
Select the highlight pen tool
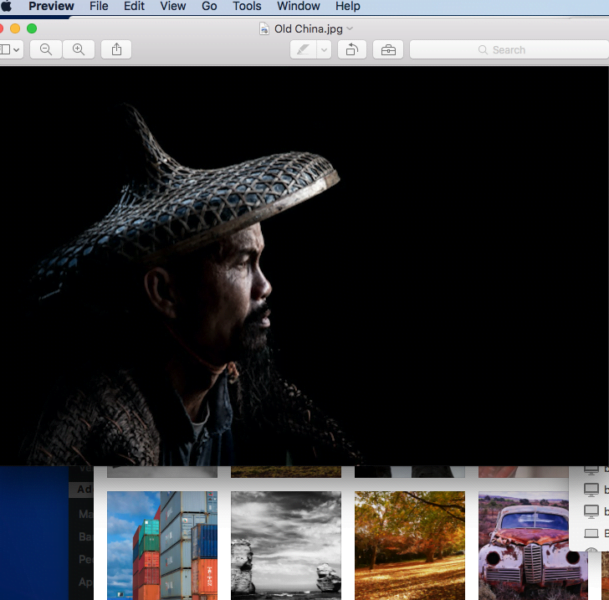[303, 49]
